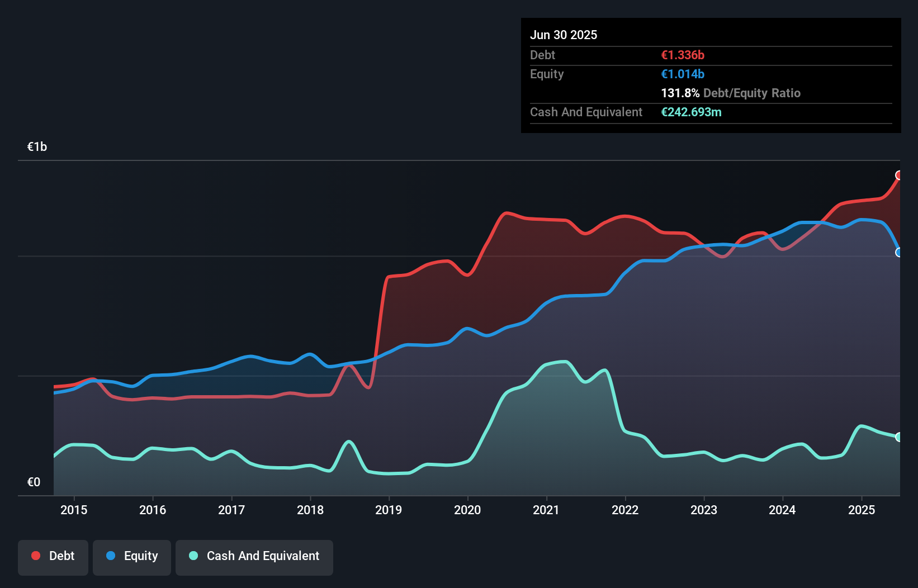Toggle the Debt series legend button

[53, 557]
